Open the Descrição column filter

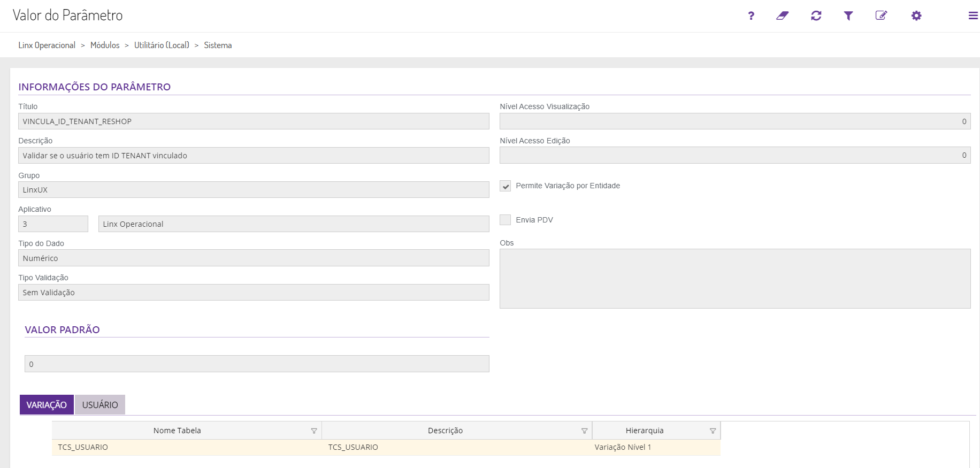click(x=584, y=431)
